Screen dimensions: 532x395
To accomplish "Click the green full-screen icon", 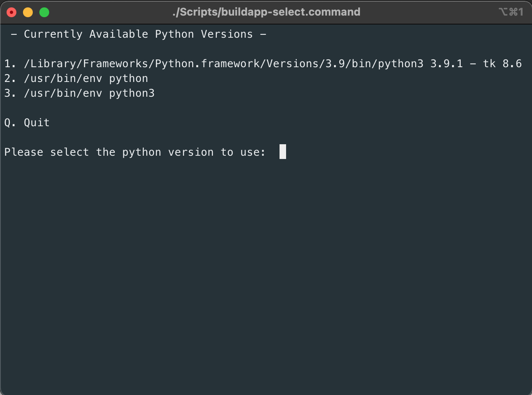I will pyautogui.click(x=44, y=12).
